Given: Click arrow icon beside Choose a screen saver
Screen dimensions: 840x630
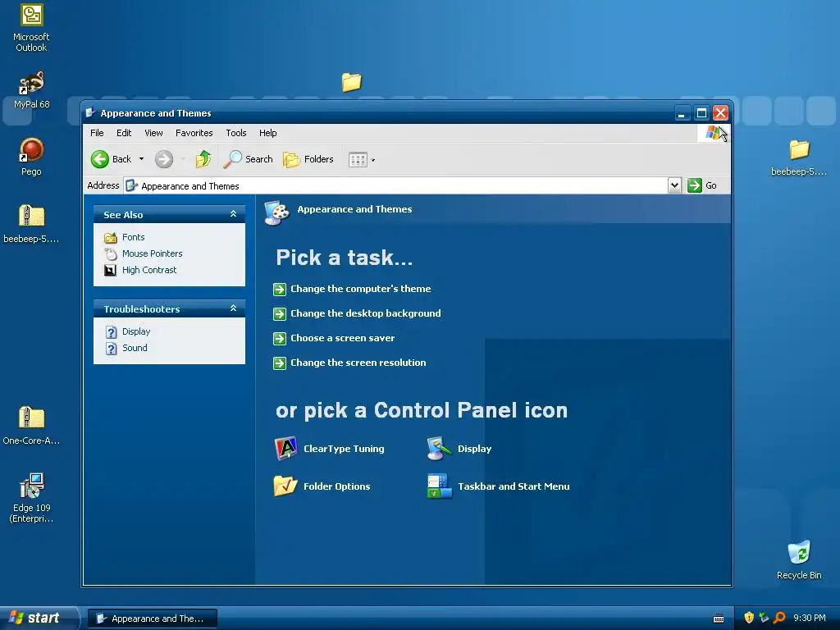Looking at the screenshot, I should click(280, 339).
